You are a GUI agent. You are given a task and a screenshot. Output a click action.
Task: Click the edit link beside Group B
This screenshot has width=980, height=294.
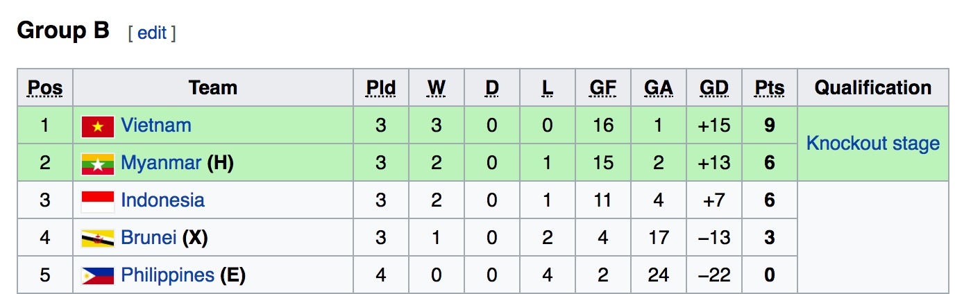(151, 33)
